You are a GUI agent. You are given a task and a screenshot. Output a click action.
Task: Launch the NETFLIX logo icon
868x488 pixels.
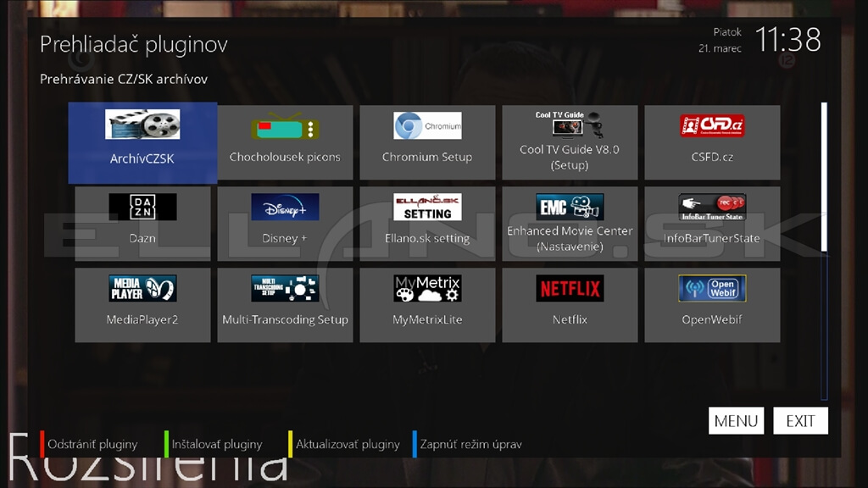pos(570,288)
